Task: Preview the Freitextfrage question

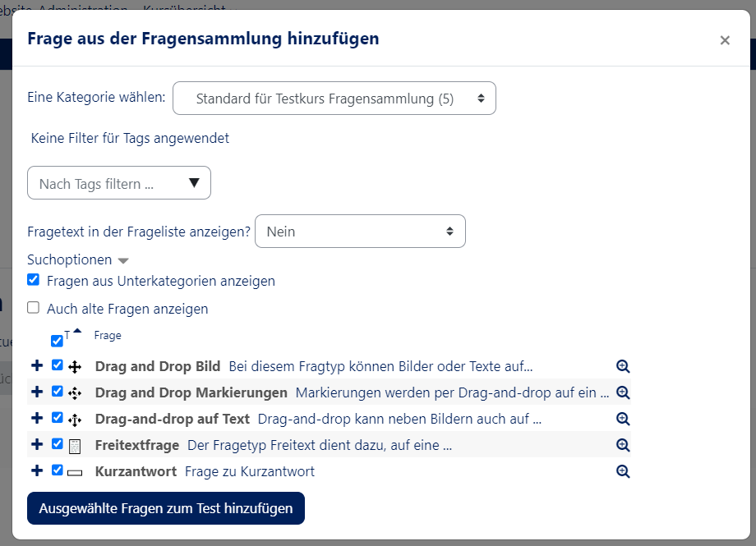Action: [x=623, y=445]
